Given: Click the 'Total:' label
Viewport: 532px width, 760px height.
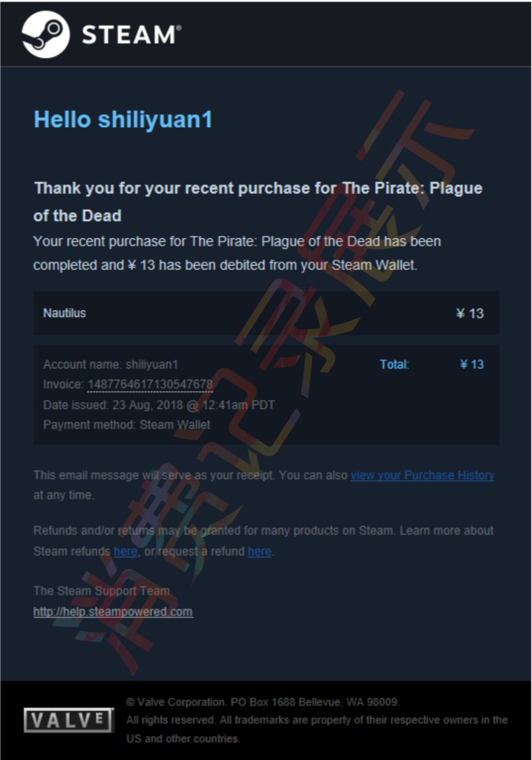Looking at the screenshot, I should [x=395, y=364].
